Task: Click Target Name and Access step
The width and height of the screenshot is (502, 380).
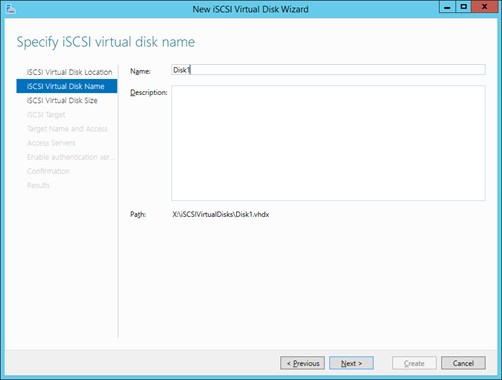Action: click(x=67, y=129)
